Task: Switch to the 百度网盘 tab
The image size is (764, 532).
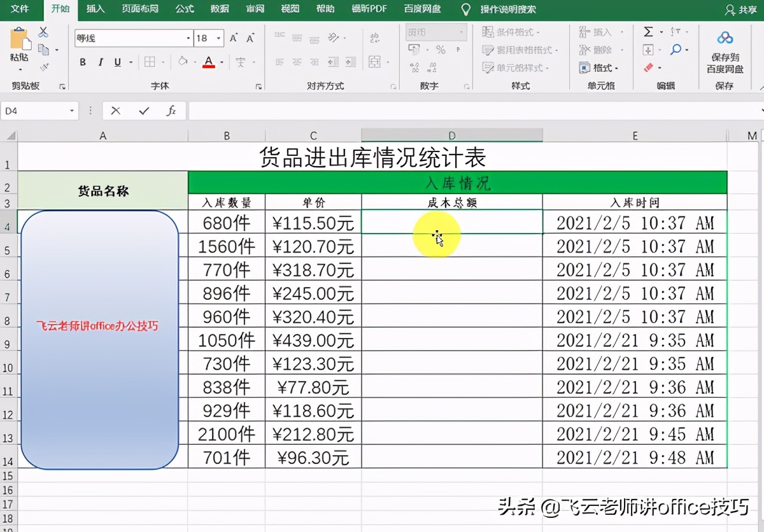Action: [x=421, y=10]
